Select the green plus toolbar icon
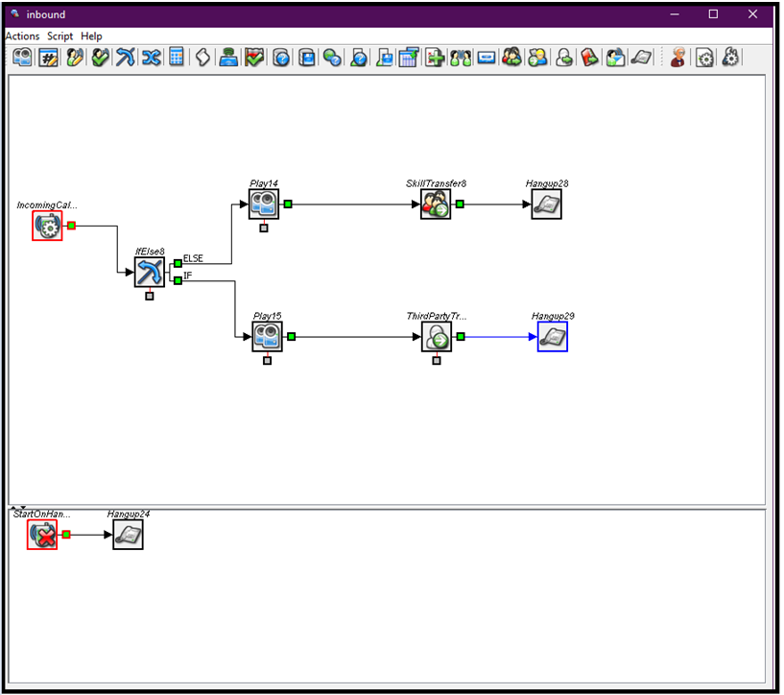Viewport: 784px width, 695px height. click(x=435, y=58)
